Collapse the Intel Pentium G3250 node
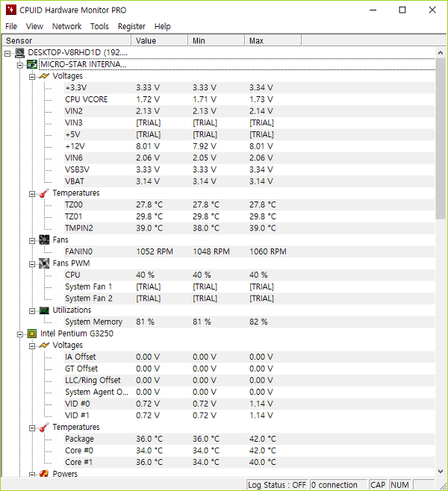Viewport: 448px width, 491px height. tap(19, 334)
